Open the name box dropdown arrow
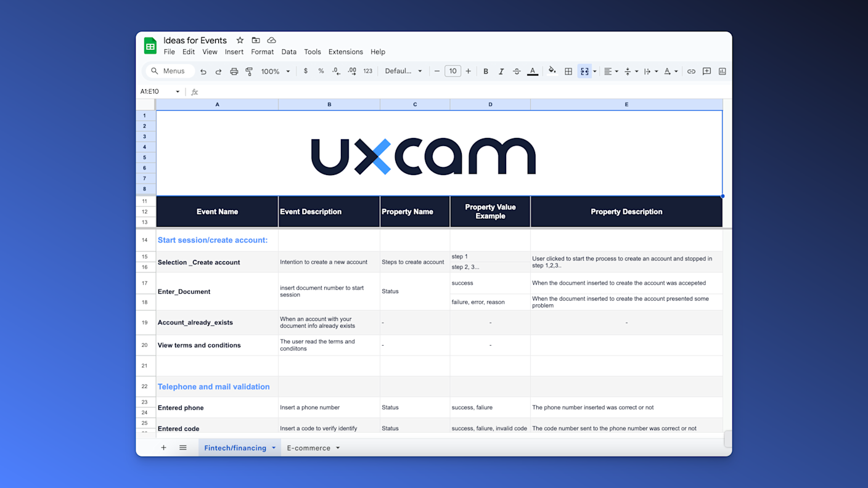The width and height of the screenshot is (868, 488). (x=178, y=92)
